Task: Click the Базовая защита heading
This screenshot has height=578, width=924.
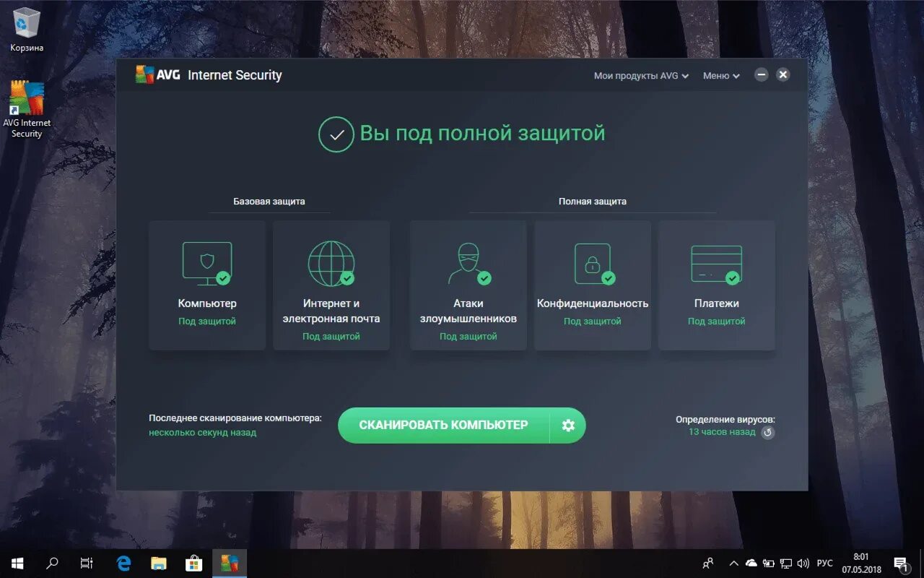Action: point(269,202)
